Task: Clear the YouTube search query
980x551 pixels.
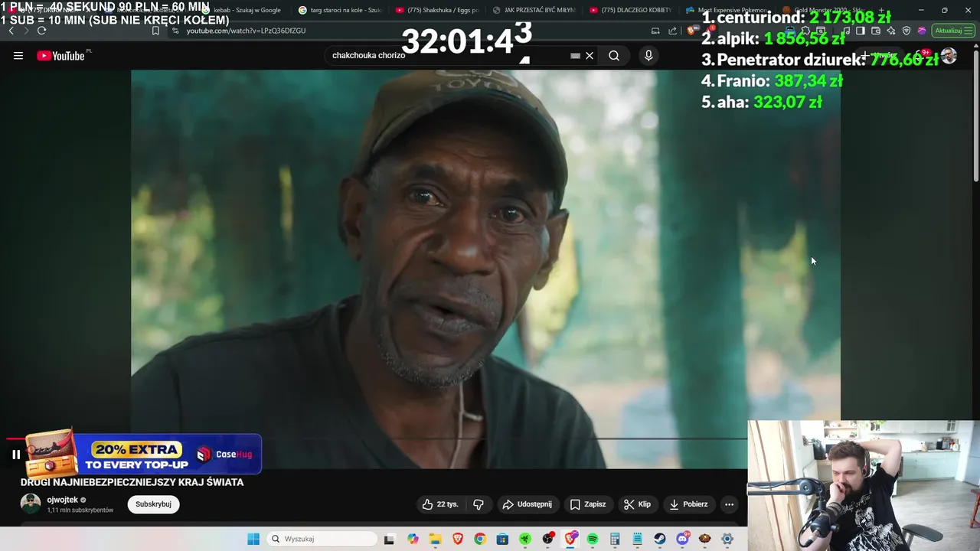Action: (x=590, y=56)
